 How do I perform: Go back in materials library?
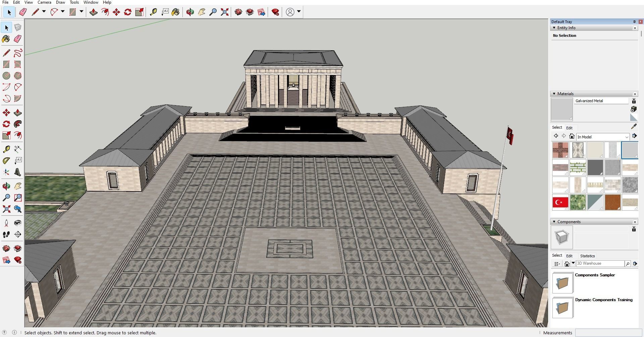tap(556, 136)
